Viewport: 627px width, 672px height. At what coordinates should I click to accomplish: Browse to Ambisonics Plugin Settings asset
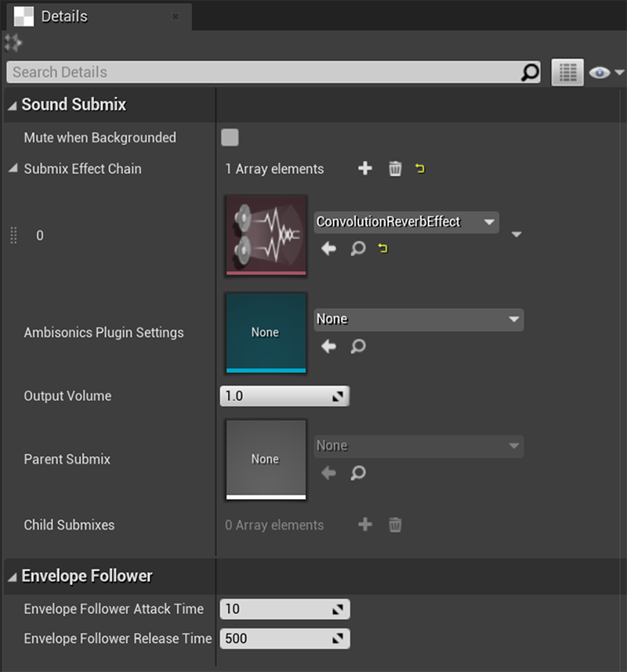click(x=358, y=346)
